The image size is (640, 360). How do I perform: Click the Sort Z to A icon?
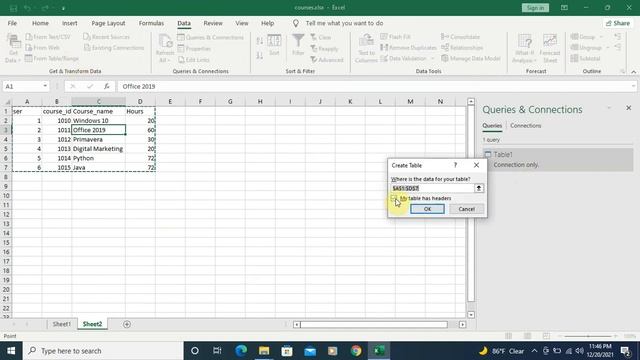point(260,55)
